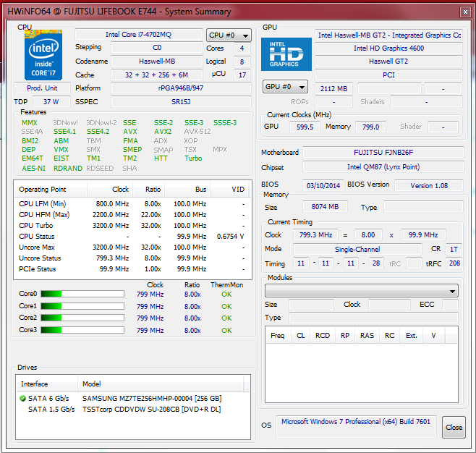Click the Freq column header in Modules
Image resolution: width=476 pixels, height=453 pixels.
(279, 336)
